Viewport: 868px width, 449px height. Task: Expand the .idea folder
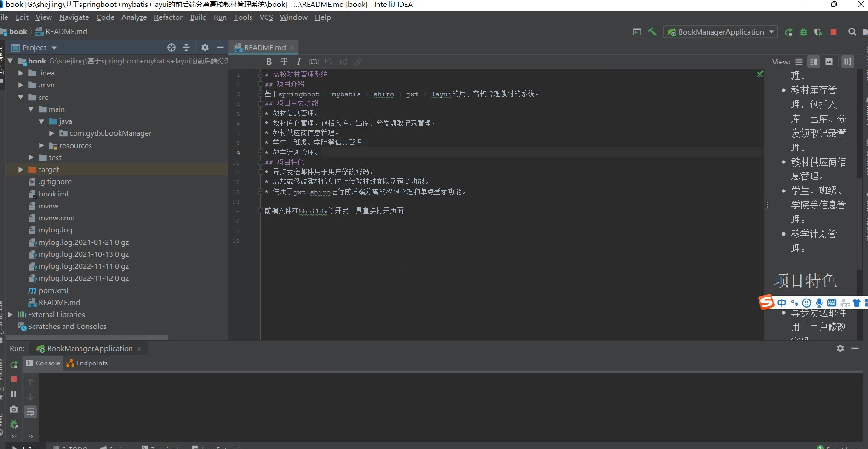click(x=21, y=73)
